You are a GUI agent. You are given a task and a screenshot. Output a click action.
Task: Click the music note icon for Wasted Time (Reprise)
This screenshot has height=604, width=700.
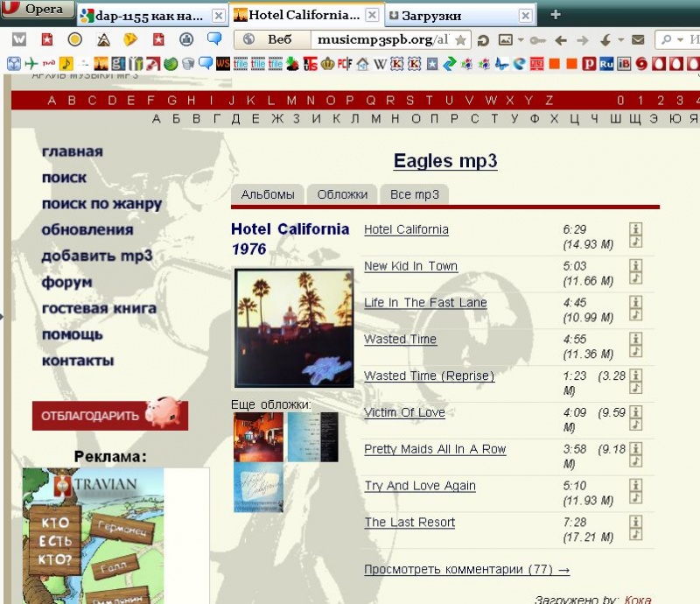coord(636,388)
